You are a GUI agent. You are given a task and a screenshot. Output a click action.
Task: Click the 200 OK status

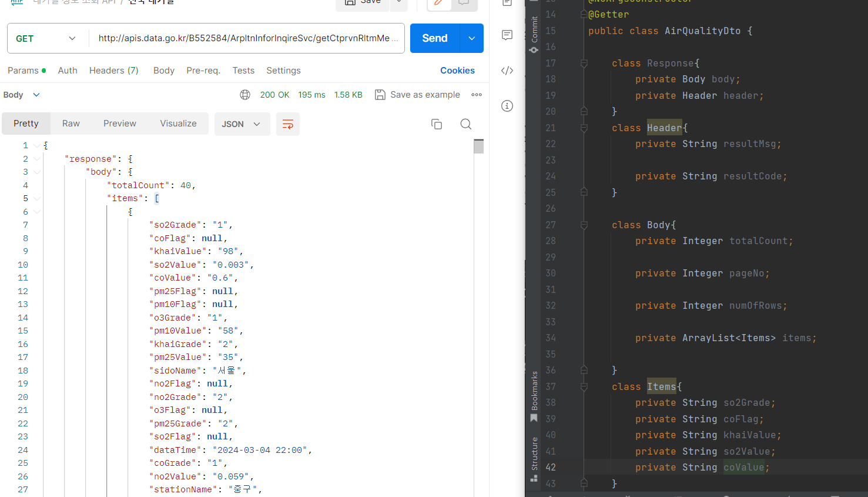tap(274, 95)
